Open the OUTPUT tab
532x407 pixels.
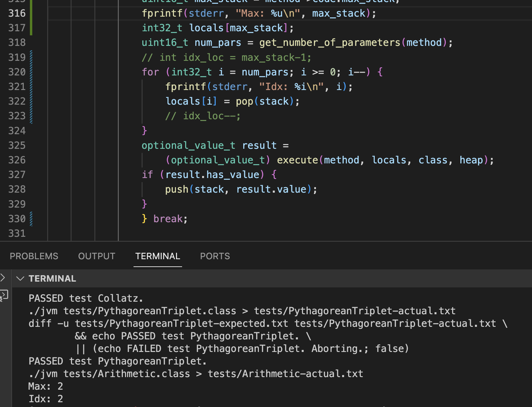(x=96, y=256)
